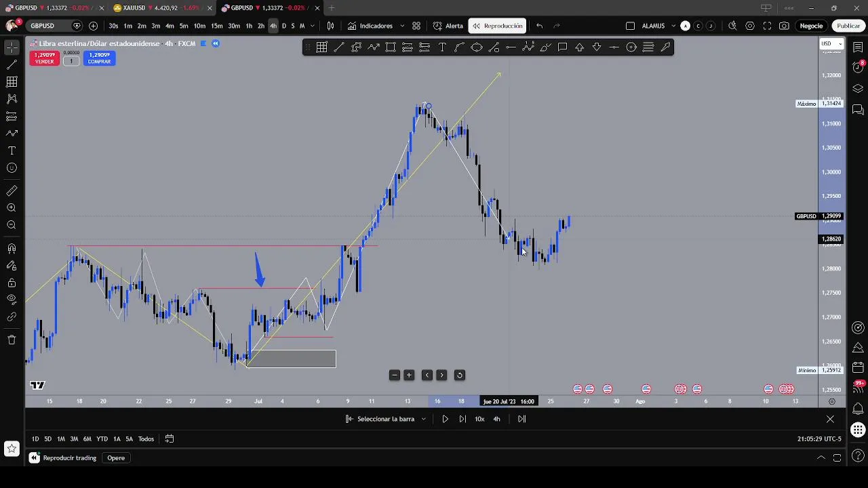Select the trend line tool in left sidebar
The width and height of the screenshot is (868, 488).
point(12,65)
